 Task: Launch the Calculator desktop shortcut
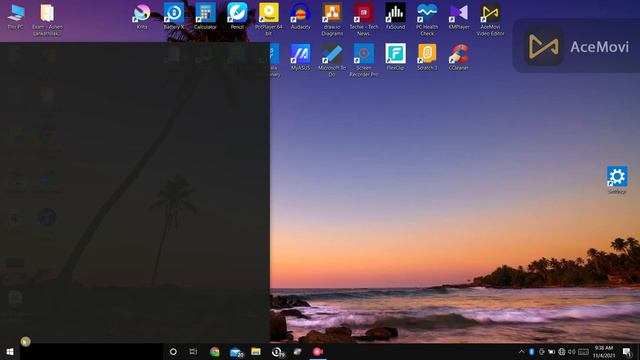(205, 16)
